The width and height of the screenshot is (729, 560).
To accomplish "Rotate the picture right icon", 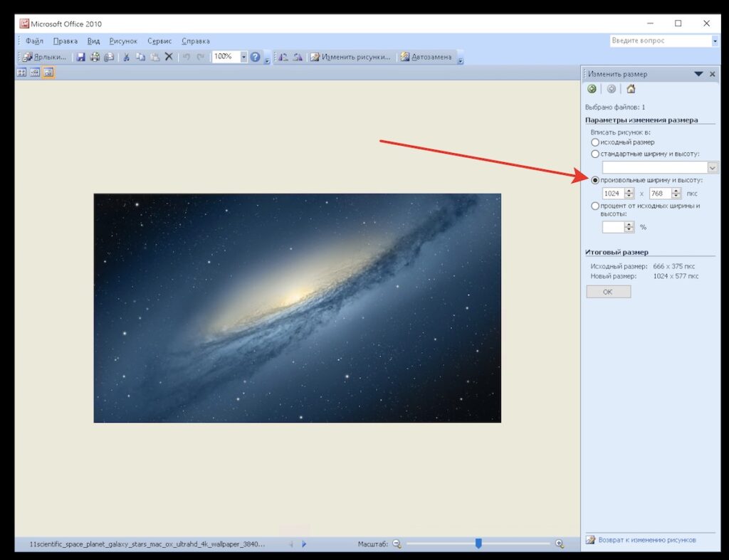I will [298, 57].
